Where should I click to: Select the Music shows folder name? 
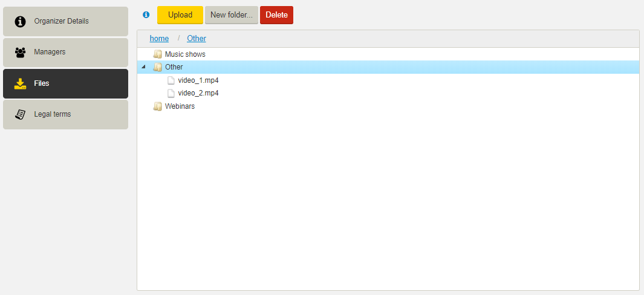(x=185, y=54)
